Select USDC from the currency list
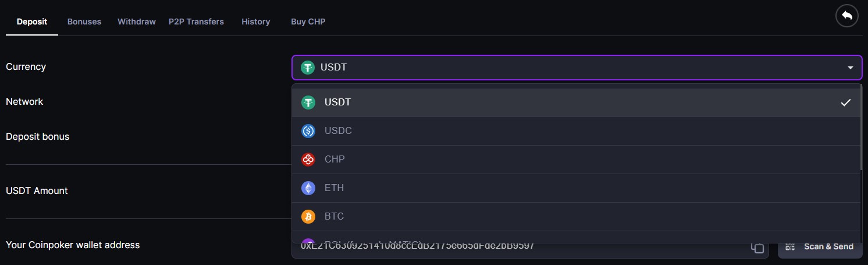 (x=338, y=131)
